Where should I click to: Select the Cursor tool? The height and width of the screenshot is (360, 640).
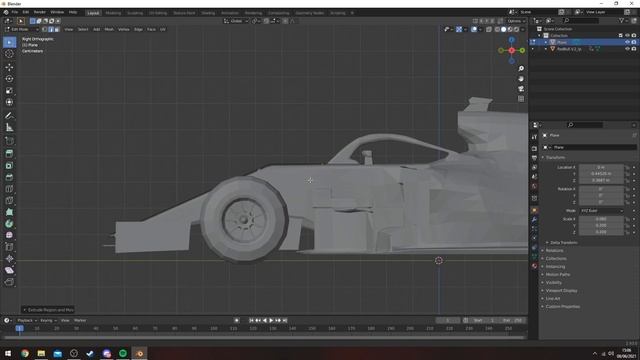pos(9,54)
